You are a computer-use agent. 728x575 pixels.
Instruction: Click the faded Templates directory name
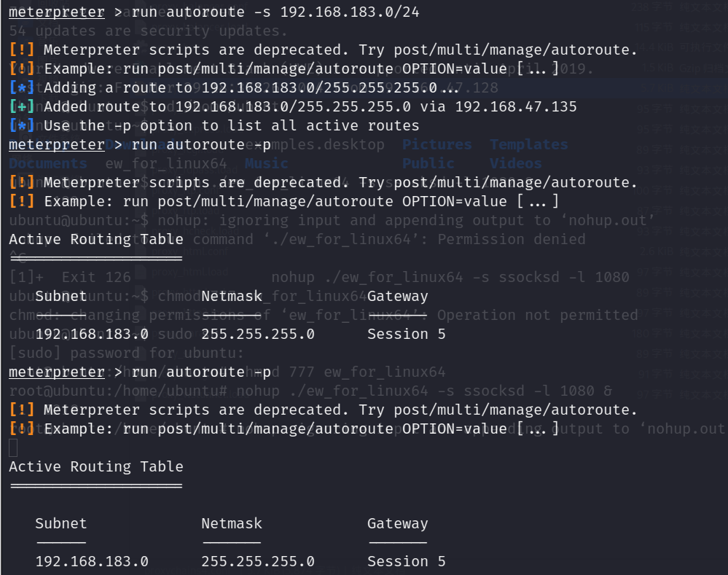[x=528, y=145]
